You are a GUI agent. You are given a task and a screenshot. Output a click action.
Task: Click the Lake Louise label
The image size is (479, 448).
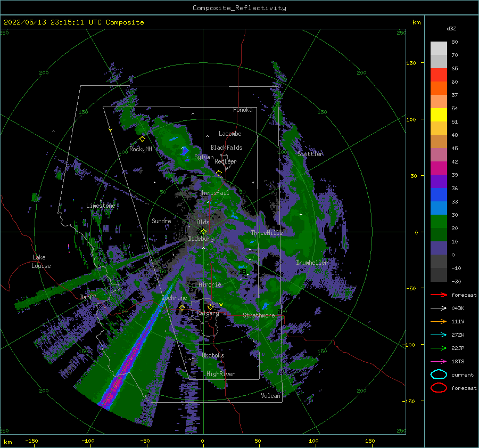(x=41, y=262)
